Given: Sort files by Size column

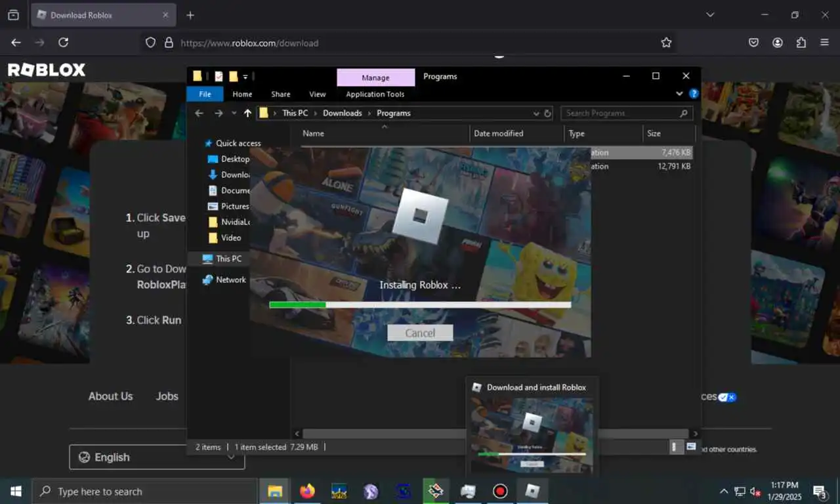Looking at the screenshot, I should pyautogui.click(x=668, y=133).
